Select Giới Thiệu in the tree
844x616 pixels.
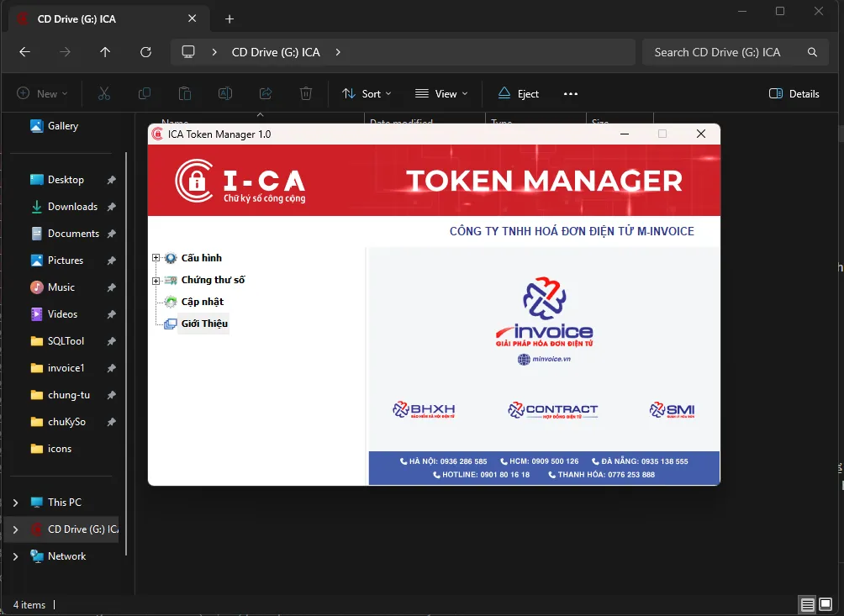pos(204,324)
